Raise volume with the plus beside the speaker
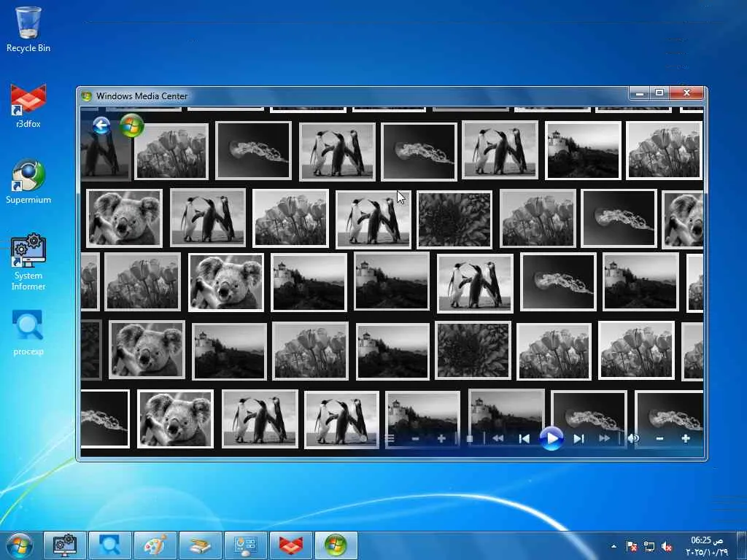The width and height of the screenshot is (747, 560). pos(686,438)
